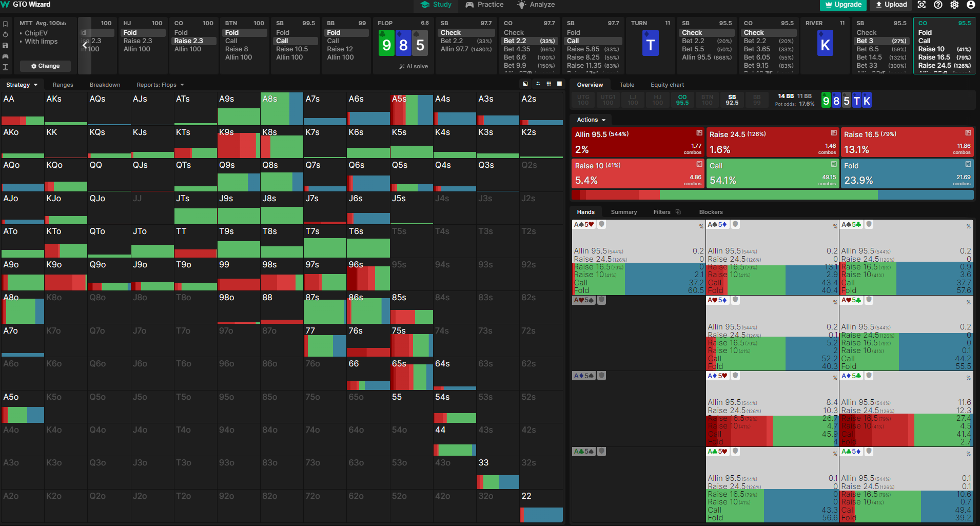This screenshot has width=980, height=526.
Task: Click the bookmark icon in the left sidebar
Action: pyautogui.click(x=5, y=24)
